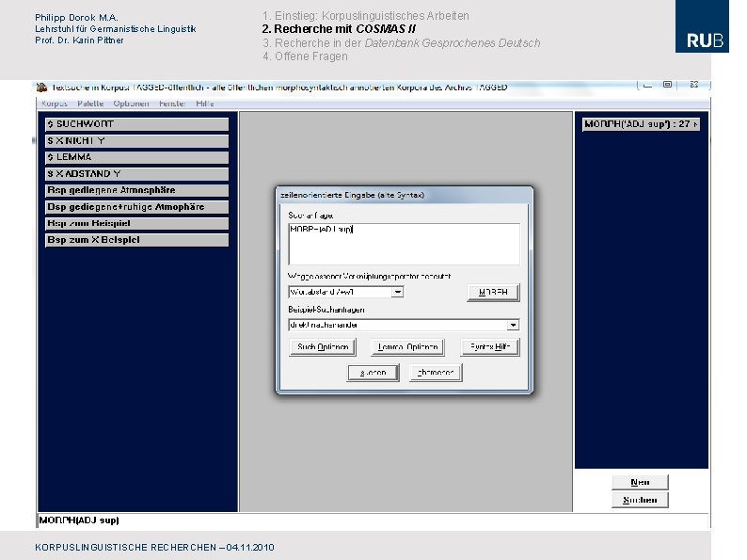Select the $ LEMMA palette entry
Viewport: 747px width, 560px height.
point(136,157)
